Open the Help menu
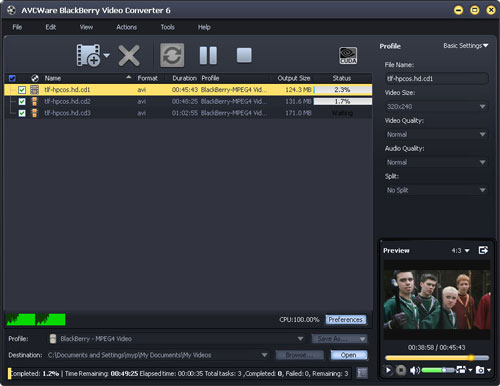 (204, 27)
